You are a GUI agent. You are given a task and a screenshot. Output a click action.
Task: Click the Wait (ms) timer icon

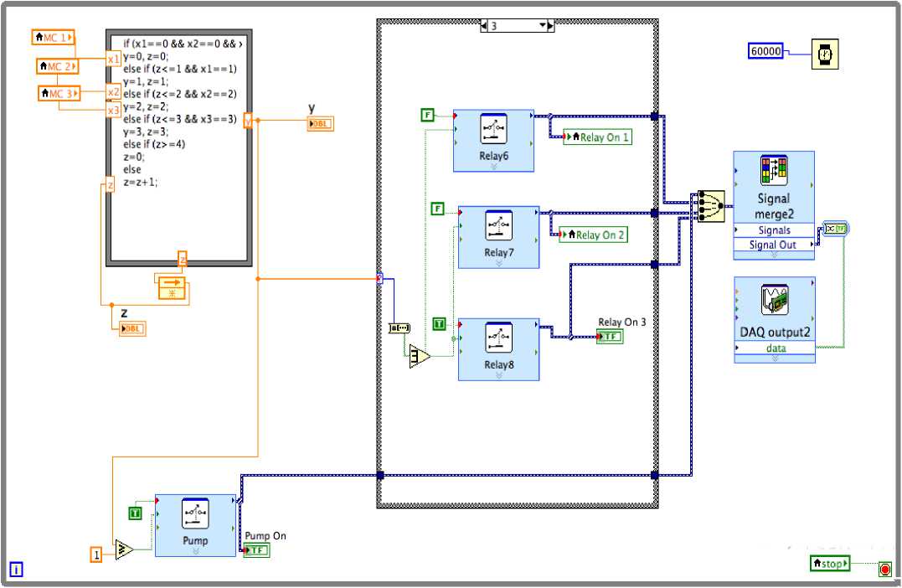click(825, 54)
